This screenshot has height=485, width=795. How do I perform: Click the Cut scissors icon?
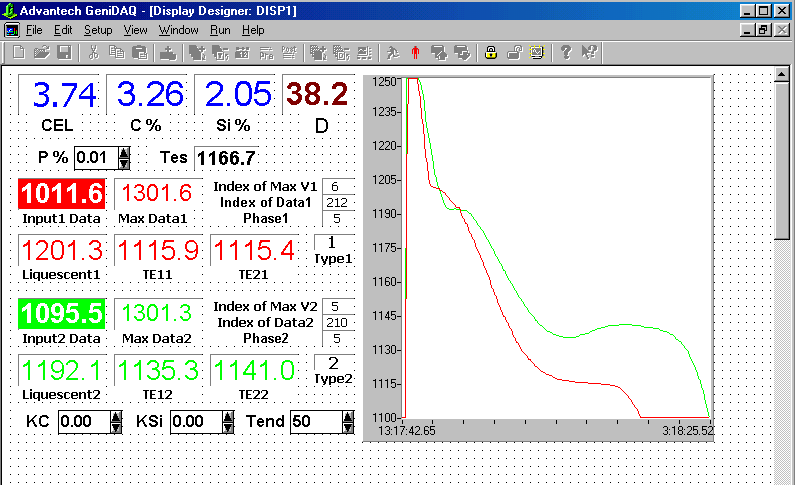pos(94,52)
